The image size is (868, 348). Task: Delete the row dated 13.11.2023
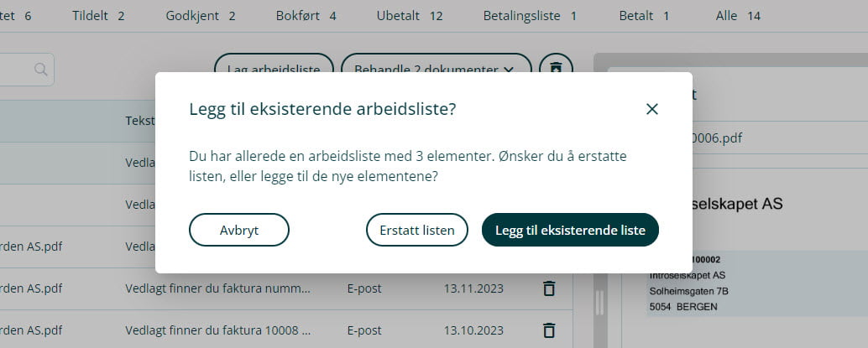[549, 288]
